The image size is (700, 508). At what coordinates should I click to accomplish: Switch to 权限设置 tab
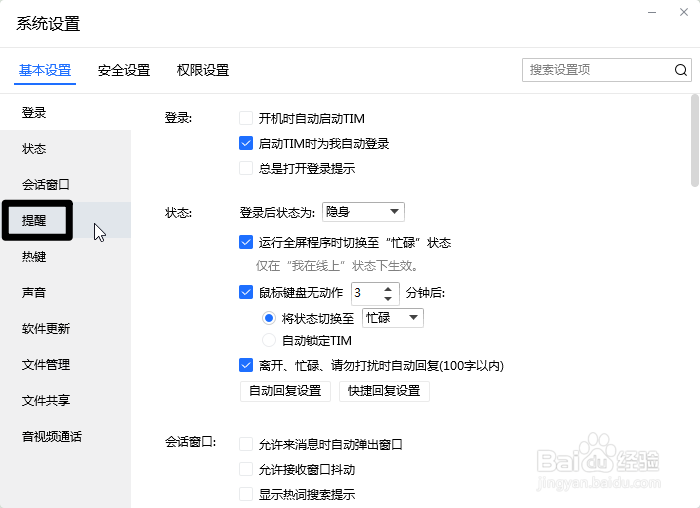click(x=203, y=70)
